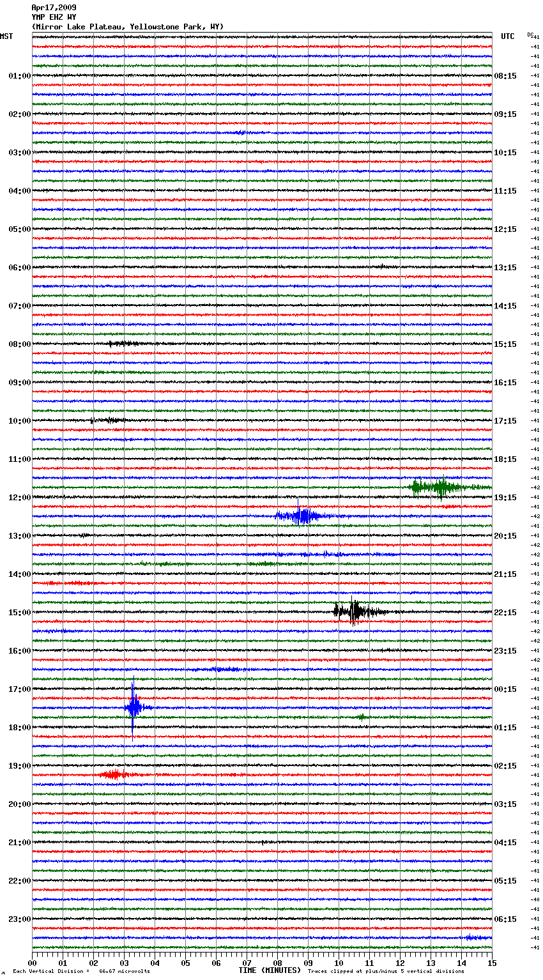Viewport: 543px width, 980px height.
Task: Click the TIME (MINUTES) axis title
Action: pos(269,970)
